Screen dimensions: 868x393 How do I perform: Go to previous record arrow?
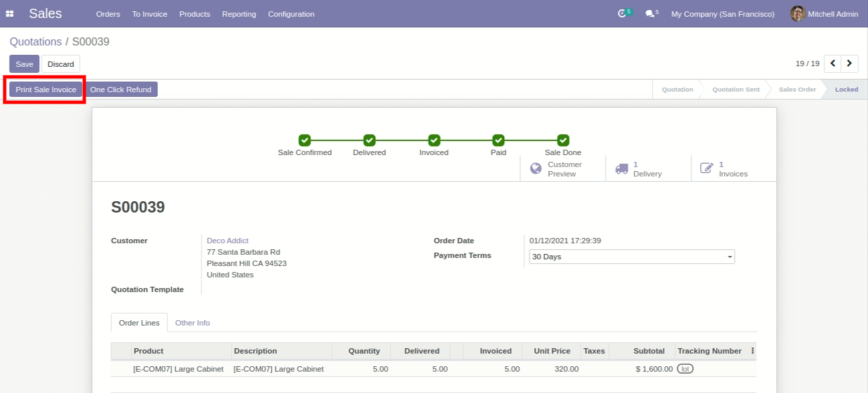833,63
